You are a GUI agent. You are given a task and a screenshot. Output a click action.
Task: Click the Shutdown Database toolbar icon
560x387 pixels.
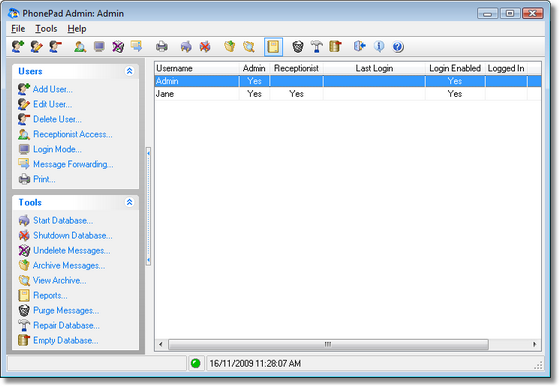(205, 46)
